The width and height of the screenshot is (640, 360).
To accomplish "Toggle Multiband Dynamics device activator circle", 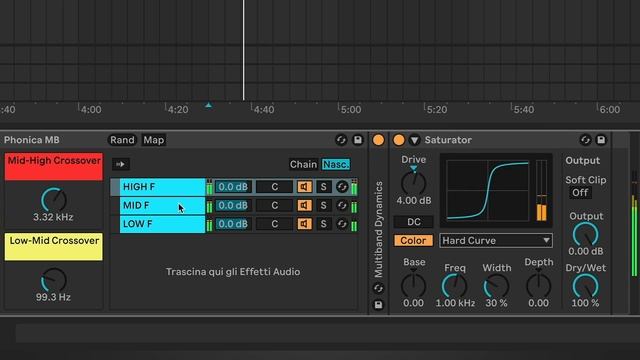I will (x=378, y=140).
